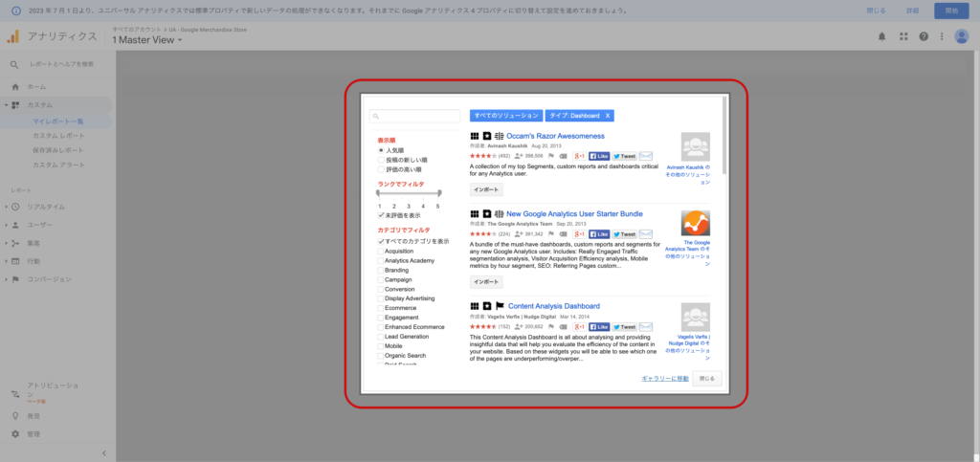Click the Tweet button on New Google Analytics User Starter Bundle
980x462 pixels.
624,233
